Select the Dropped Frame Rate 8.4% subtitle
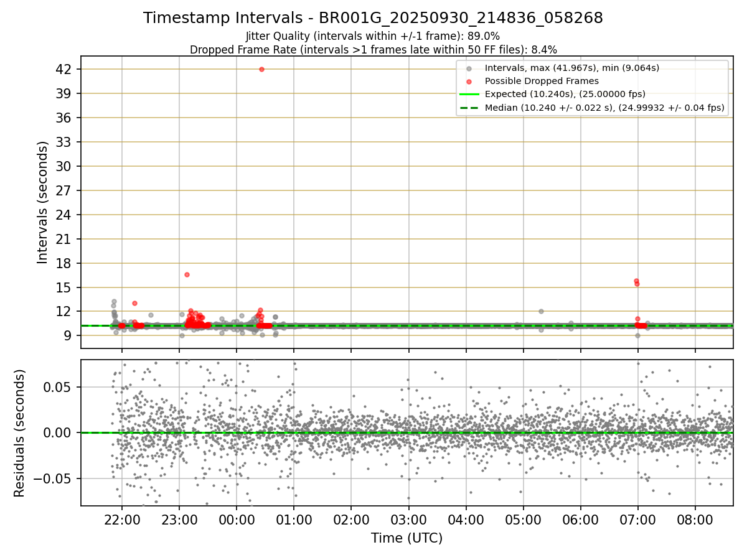Screen dimensions: 747x560 [x=373, y=49]
